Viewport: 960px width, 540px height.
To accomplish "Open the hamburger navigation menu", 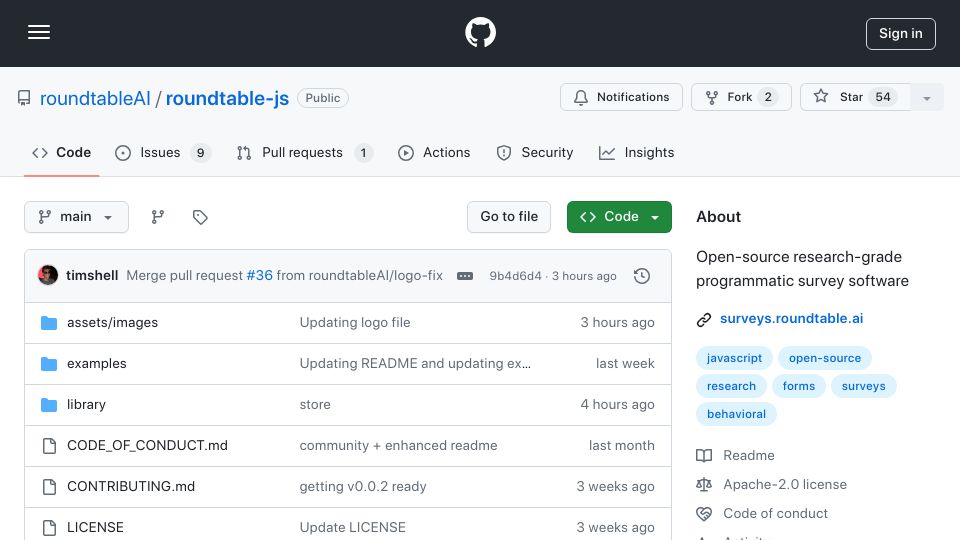I will pos(39,32).
